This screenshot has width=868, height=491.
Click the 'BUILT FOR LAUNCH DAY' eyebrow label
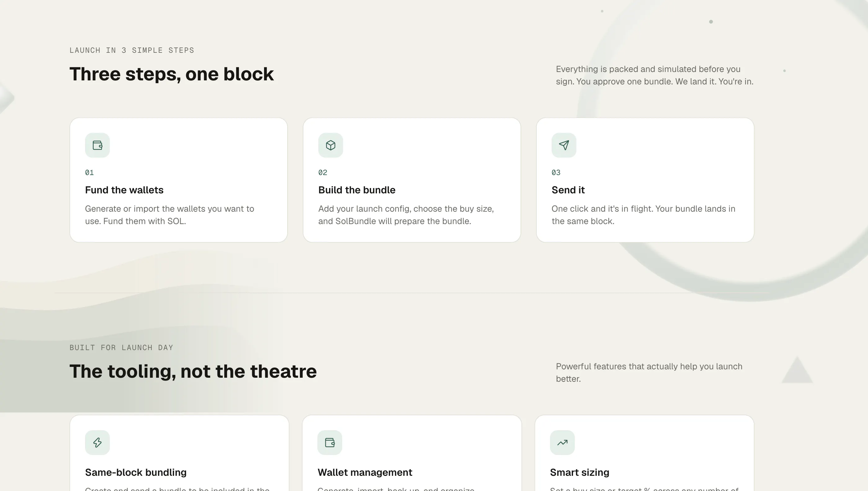point(121,347)
